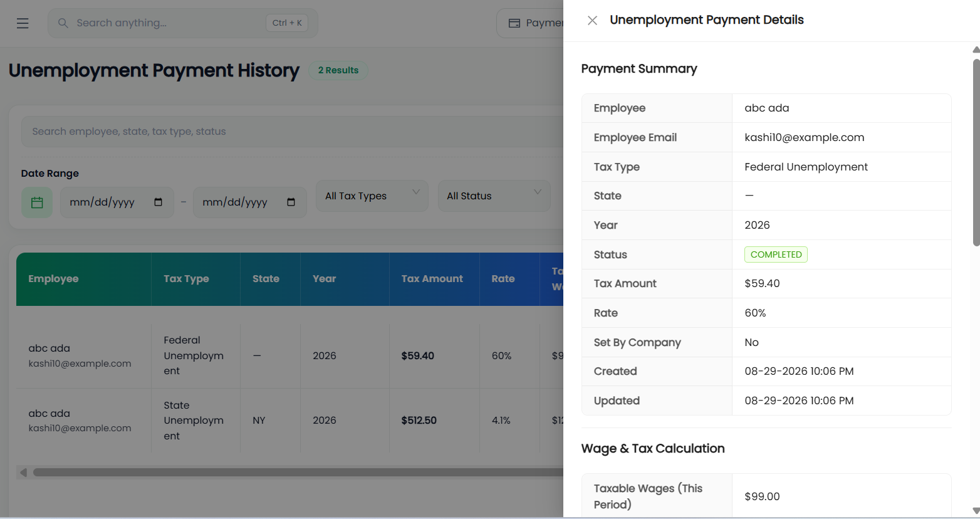Click the search employee, state, tax type field
Viewport: 980px width, 519px height.
pyautogui.click(x=292, y=132)
